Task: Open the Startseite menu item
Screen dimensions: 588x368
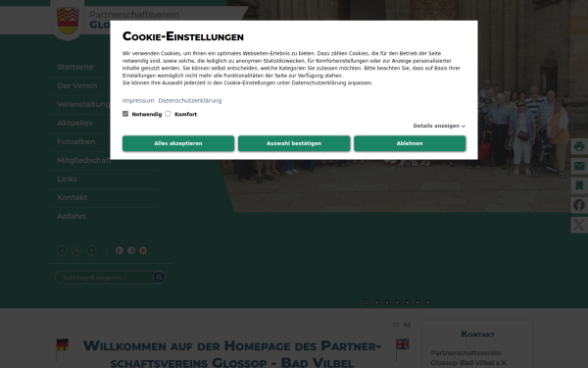Action: point(75,67)
